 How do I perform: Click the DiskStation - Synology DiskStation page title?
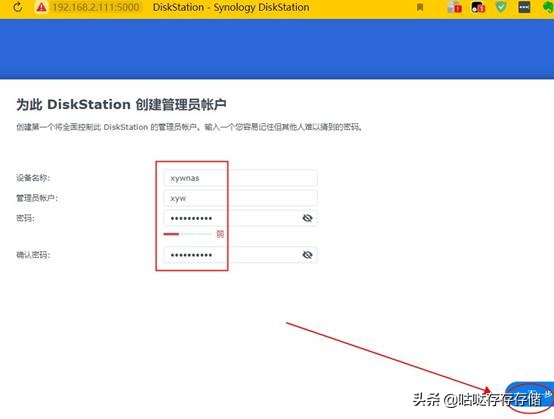click(231, 7)
